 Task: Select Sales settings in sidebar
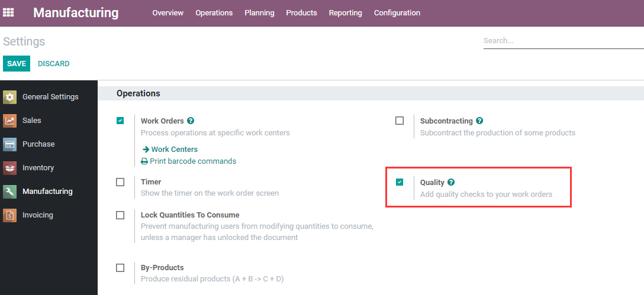pos(31,120)
